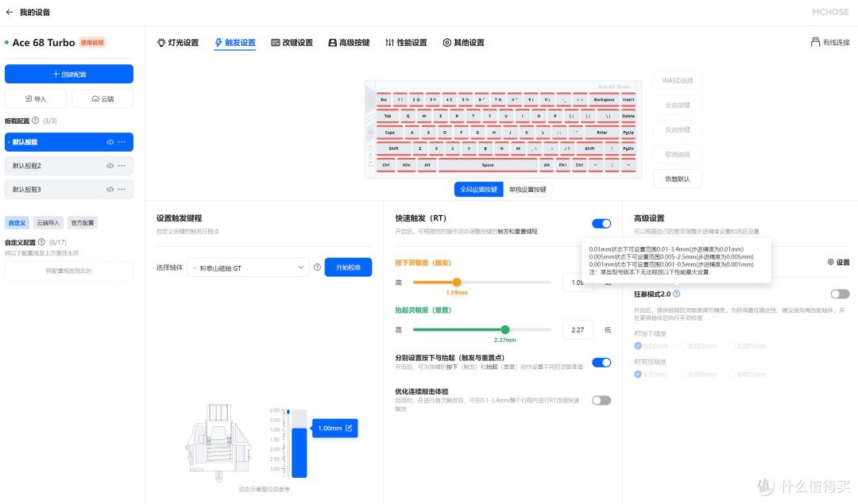This screenshot has width=858, height=504.
Task: Enable the 优化连续敲击体验 switch
Action: (601, 400)
